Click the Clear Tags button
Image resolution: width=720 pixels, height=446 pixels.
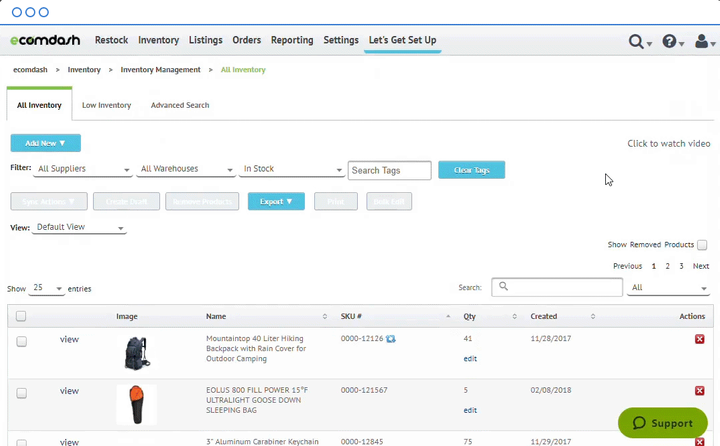click(471, 170)
